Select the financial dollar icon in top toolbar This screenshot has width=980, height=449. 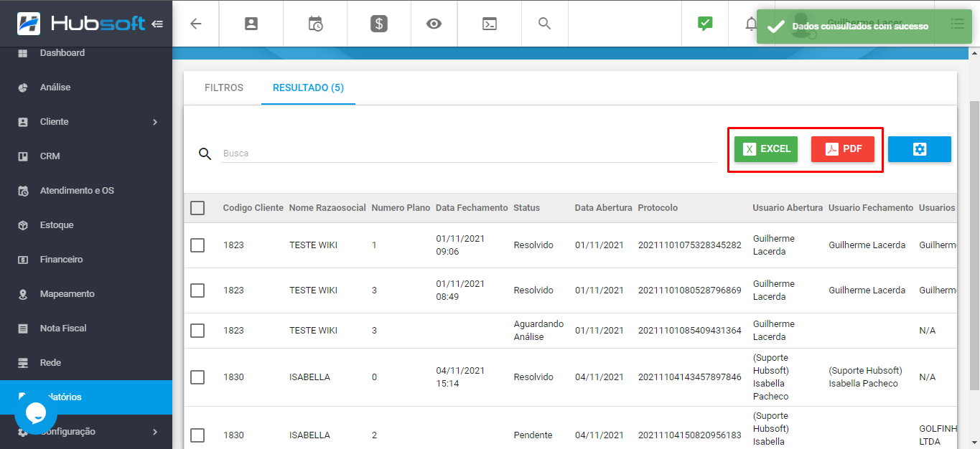point(379,23)
